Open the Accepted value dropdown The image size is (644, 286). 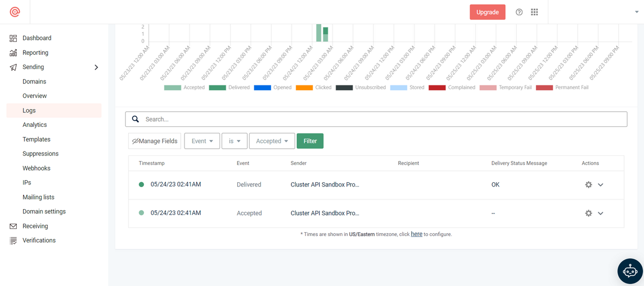(272, 141)
